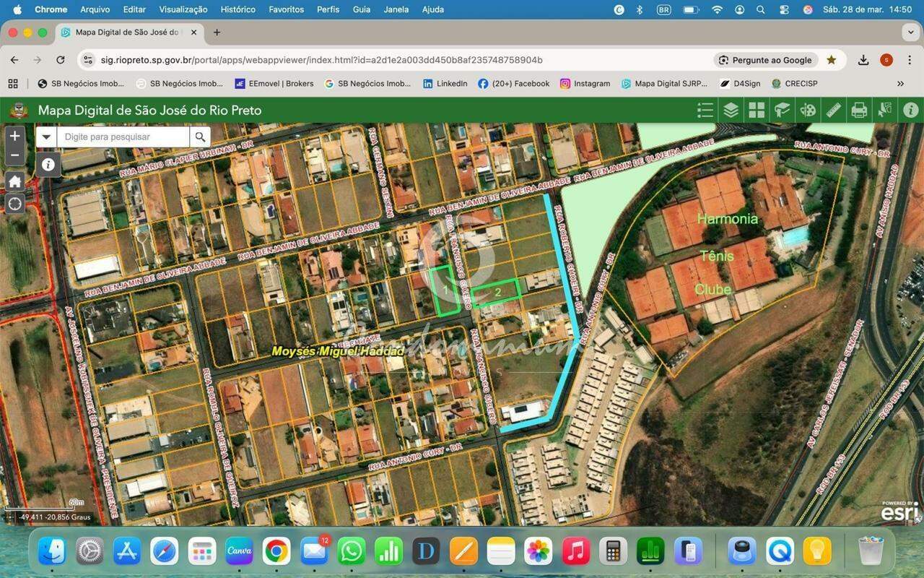Image resolution: width=924 pixels, height=578 pixels.
Task: Zoom out on the map
Action: 15,155
